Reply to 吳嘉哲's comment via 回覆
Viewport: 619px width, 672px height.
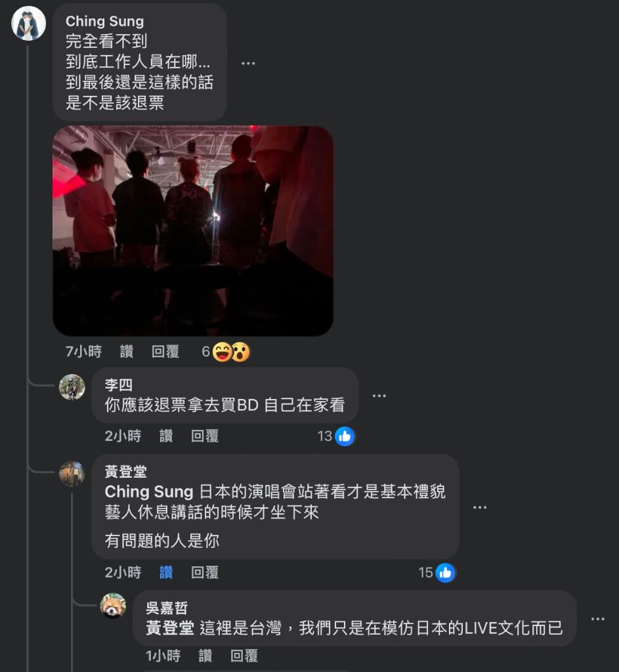[244, 656]
